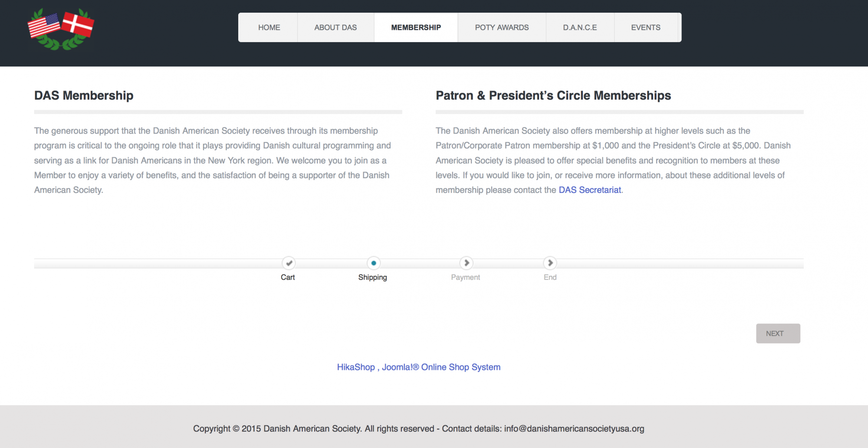
Task: Open the POTY AWARDS page
Action: point(502,27)
